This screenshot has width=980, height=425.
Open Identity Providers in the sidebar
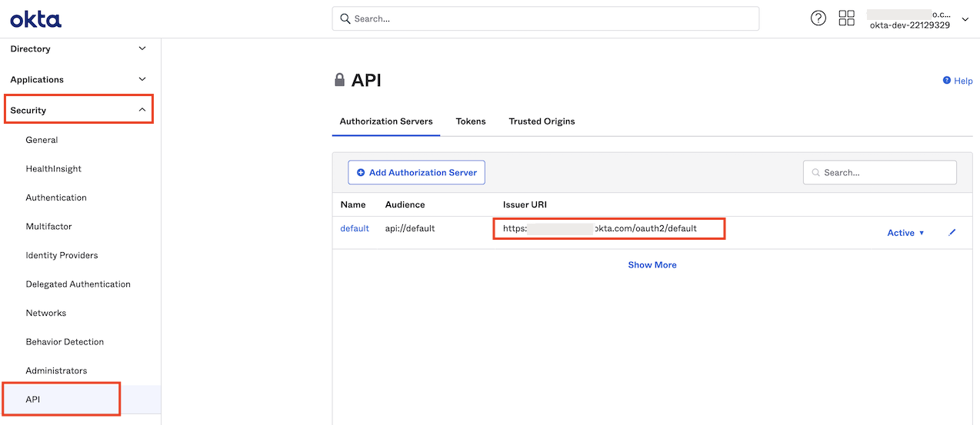[x=62, y=255]
